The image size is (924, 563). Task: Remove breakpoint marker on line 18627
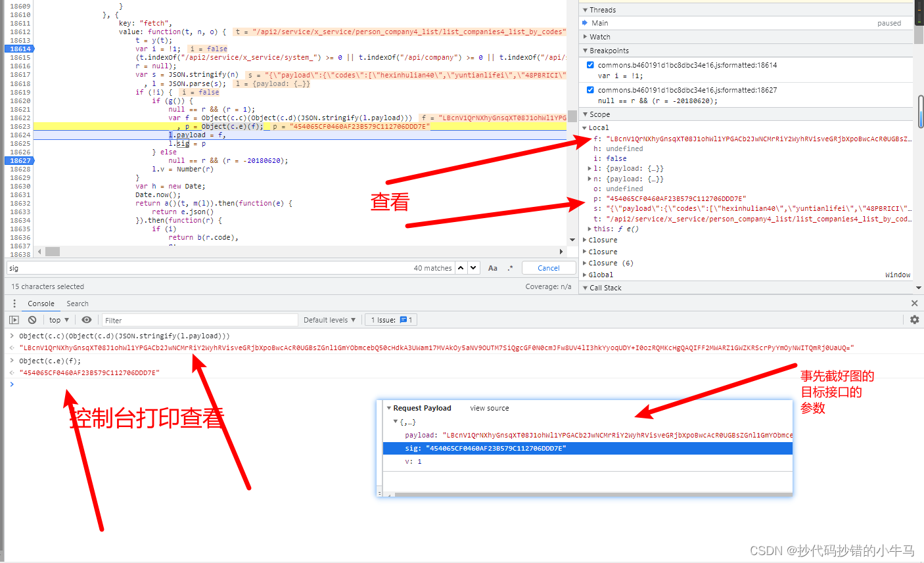(20, 160)
